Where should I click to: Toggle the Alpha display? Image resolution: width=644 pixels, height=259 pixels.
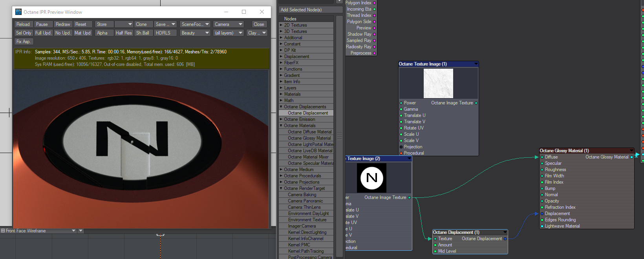point(104,33)
